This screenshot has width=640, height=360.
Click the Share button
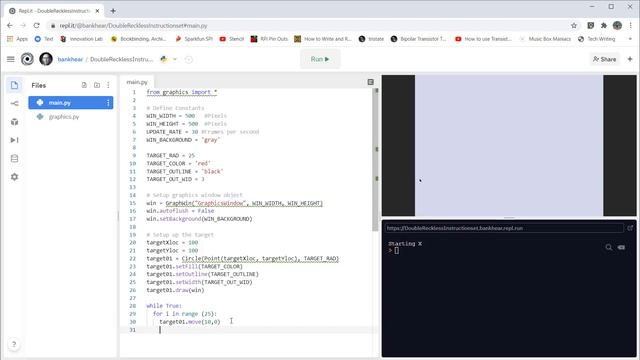[x=604, y=59]
